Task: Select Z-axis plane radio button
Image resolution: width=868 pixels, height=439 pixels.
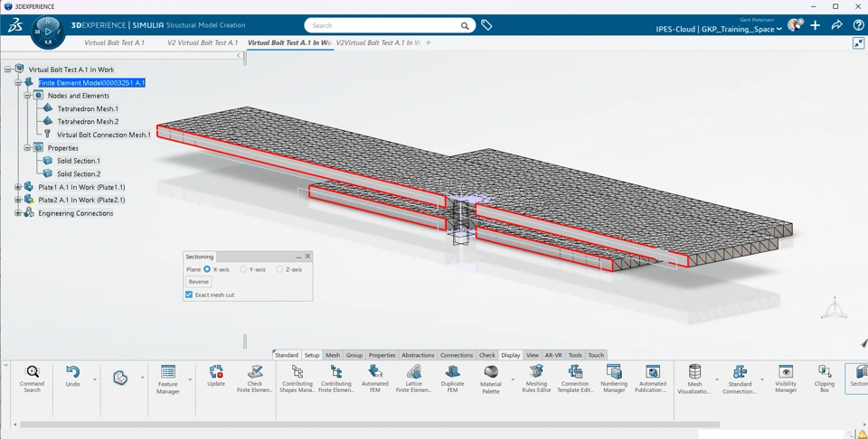Action: pyautogui.click(x=279, y=269)
